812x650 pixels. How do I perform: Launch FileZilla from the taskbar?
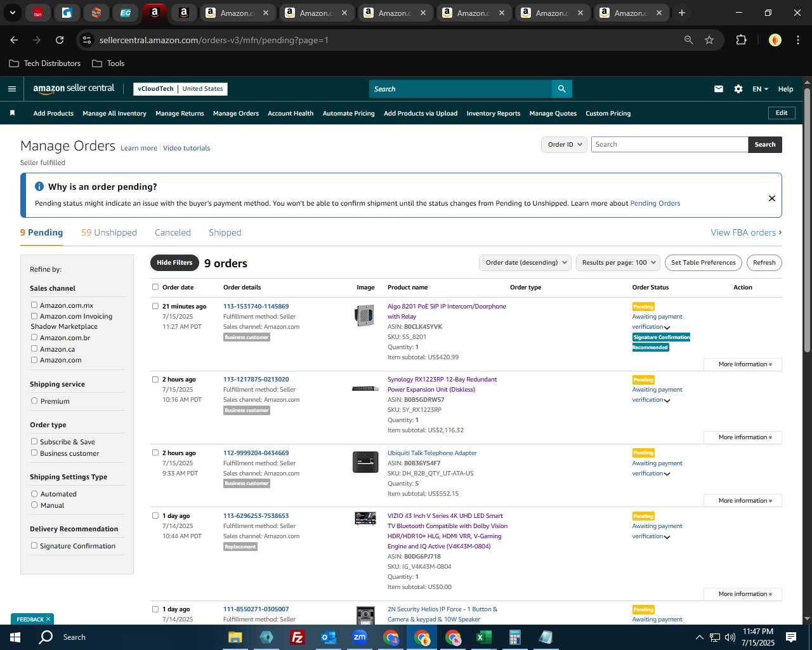[x=297, y=637]
